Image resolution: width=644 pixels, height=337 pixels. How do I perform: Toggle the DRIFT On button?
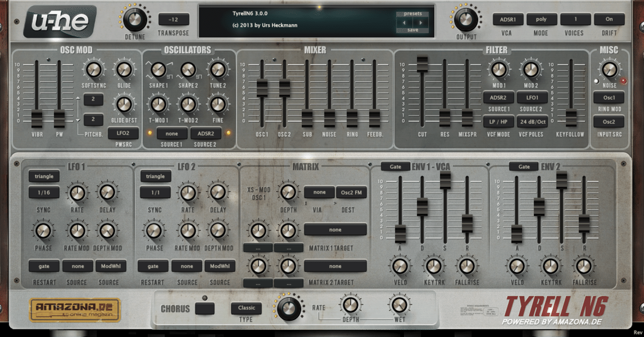609,20
